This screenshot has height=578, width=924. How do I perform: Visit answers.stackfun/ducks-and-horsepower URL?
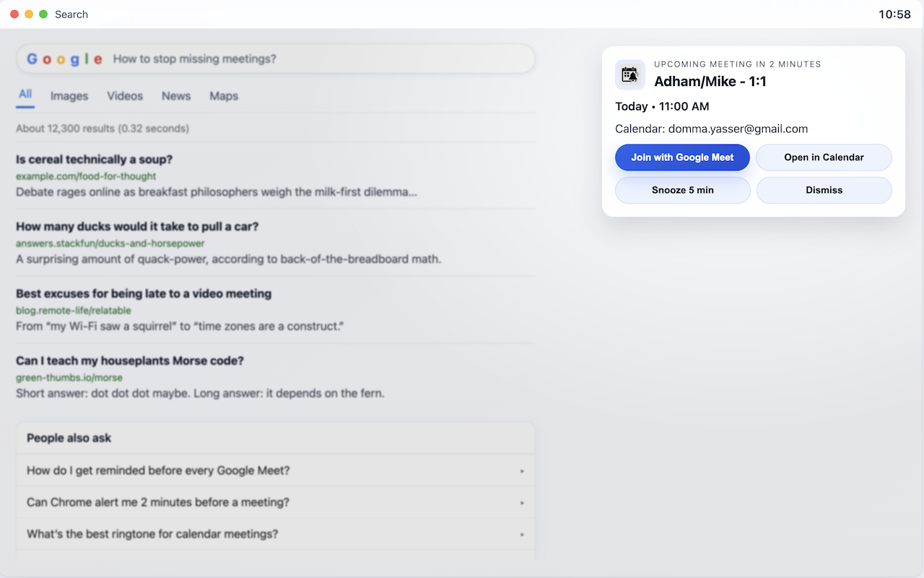click(110, 243)
